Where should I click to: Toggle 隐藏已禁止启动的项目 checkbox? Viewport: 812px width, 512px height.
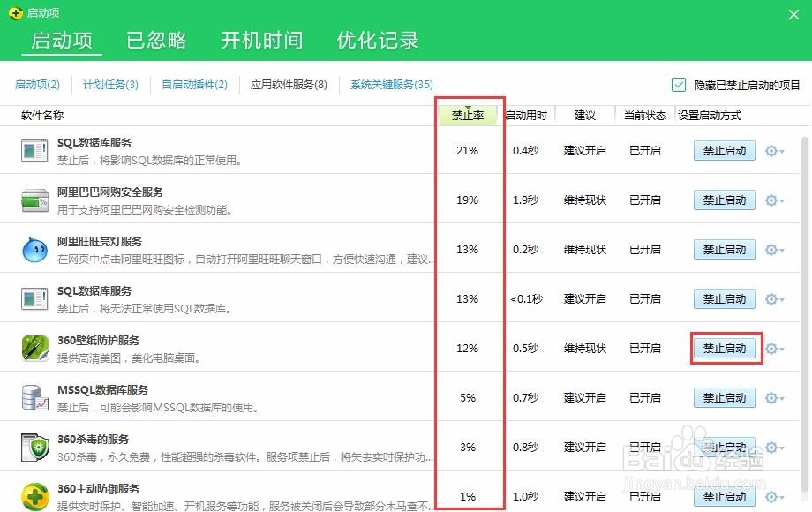[679, 85]
